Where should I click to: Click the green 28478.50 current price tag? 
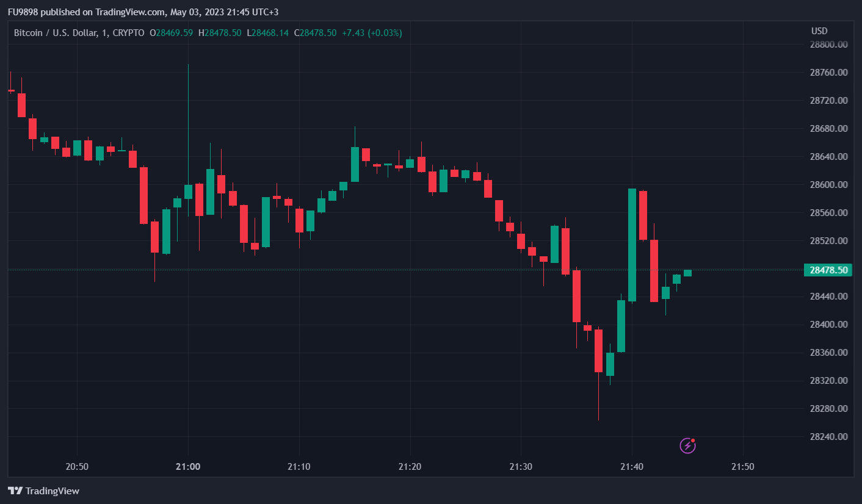(x=828, y=270)
